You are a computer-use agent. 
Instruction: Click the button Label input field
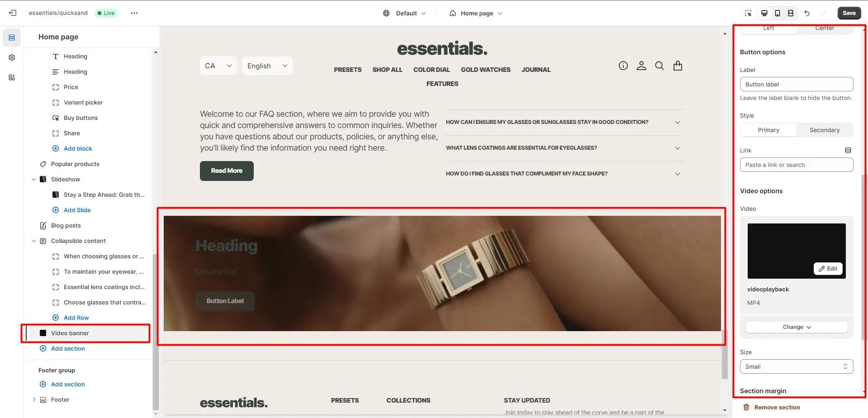(797, 84)
